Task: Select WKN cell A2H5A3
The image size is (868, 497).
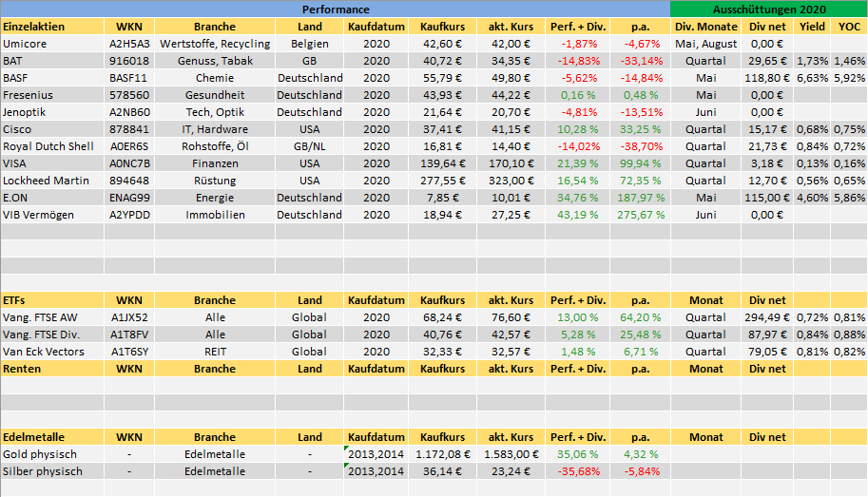Action: point(129,44)
